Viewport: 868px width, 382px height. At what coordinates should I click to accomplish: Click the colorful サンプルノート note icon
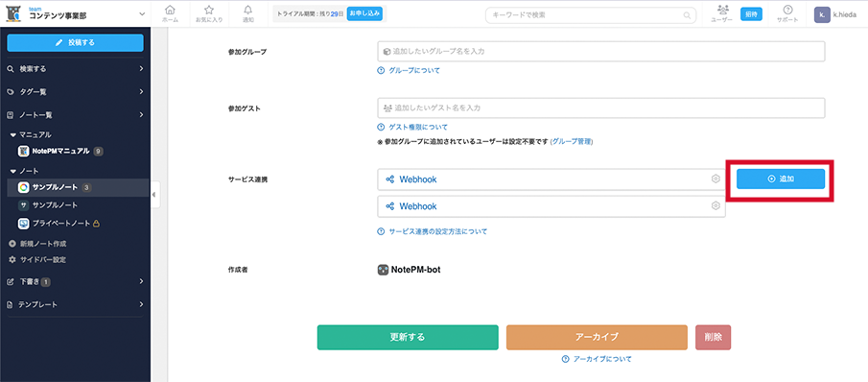[x=23, y=188]
